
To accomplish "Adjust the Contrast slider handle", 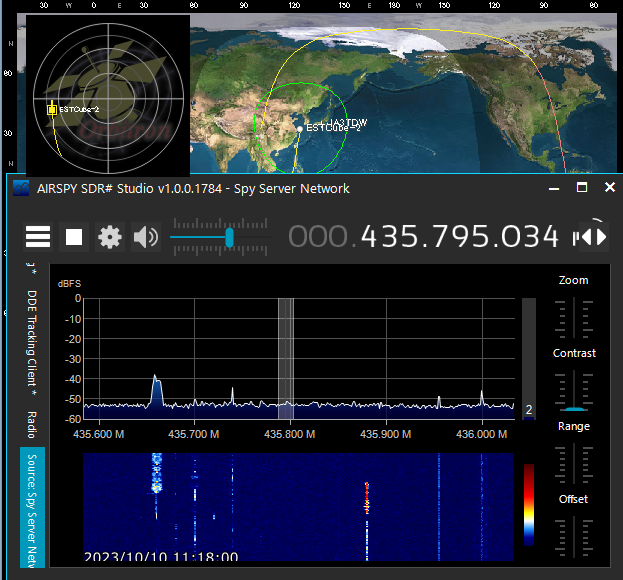I will click(574, 409).
